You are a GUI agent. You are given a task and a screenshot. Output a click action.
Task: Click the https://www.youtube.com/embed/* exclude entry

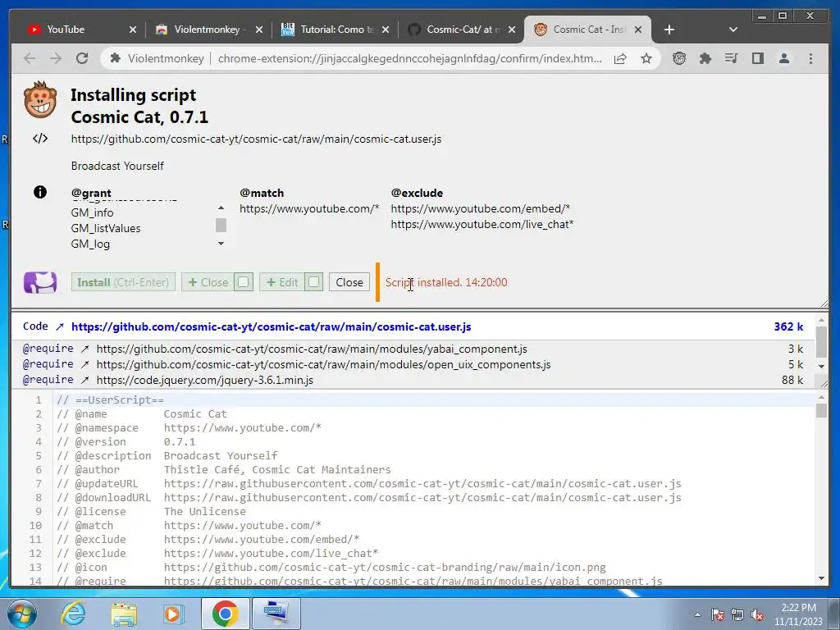click(x=481, y=208)
